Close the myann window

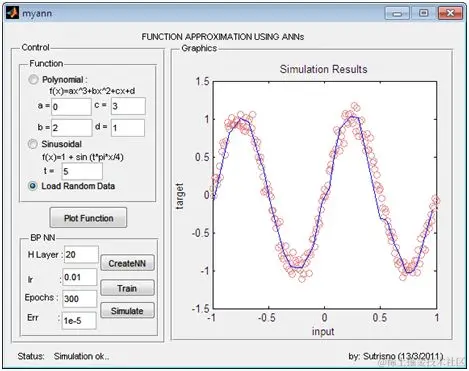pos(450,13)
